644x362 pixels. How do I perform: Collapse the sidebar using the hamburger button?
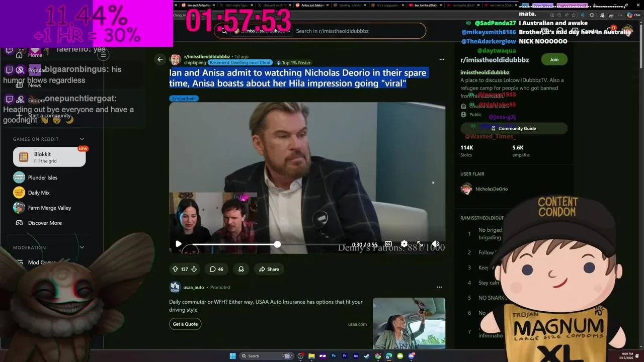click(103, 54)
